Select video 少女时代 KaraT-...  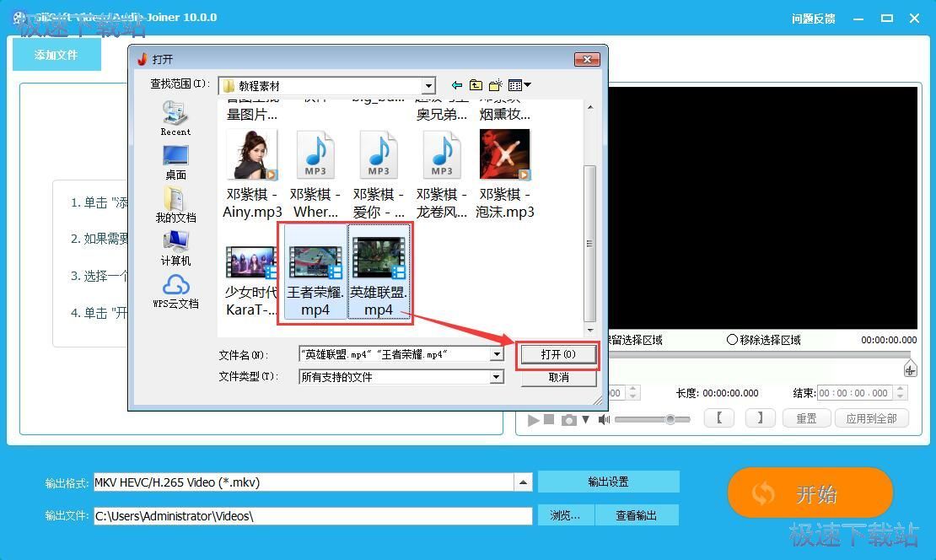click(250, 281)
